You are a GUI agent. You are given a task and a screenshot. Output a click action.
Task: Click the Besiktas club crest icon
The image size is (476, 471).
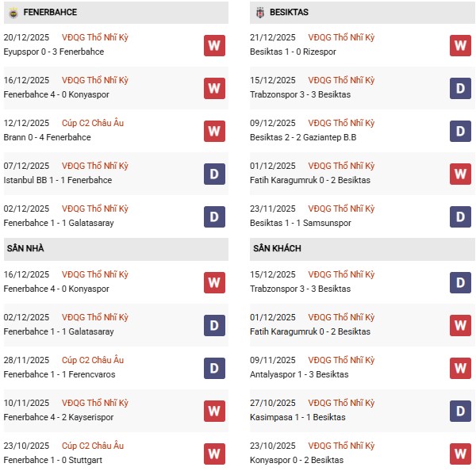pyautogui.click(x=260, y=13)
